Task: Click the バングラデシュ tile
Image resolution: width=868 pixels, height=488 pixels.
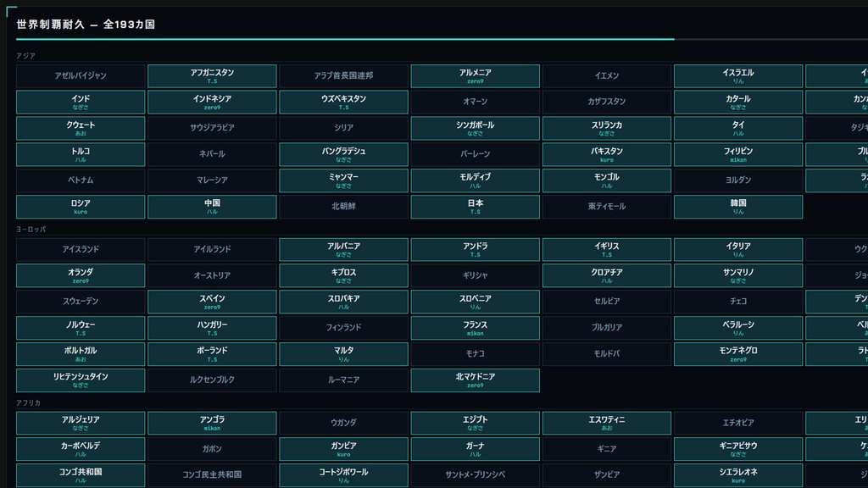Action: click(x=344, y=154)
